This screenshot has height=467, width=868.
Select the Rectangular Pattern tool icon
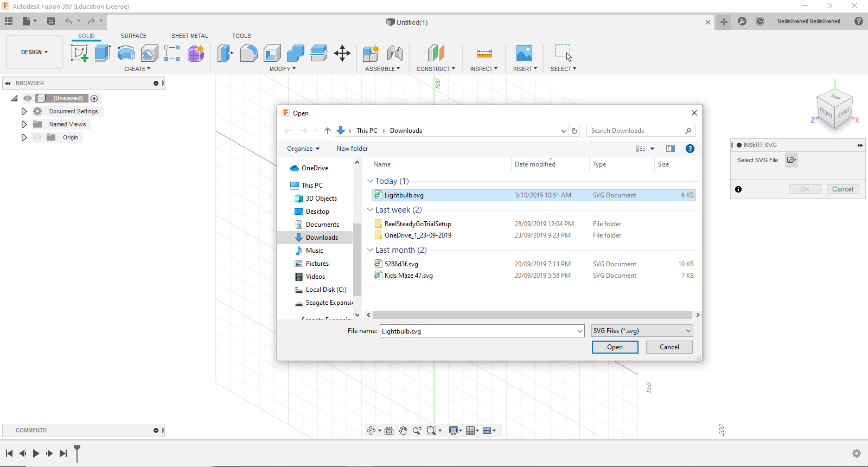(172, 53)
